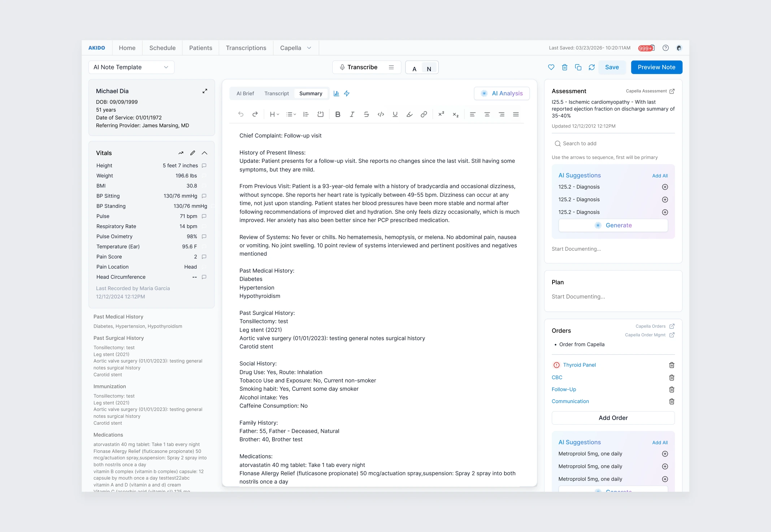
Task: Toggle the A mode button
Action: 414,69
